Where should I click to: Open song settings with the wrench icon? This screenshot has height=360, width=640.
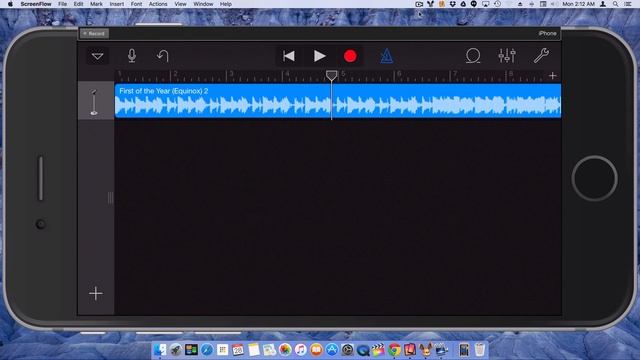541,56
